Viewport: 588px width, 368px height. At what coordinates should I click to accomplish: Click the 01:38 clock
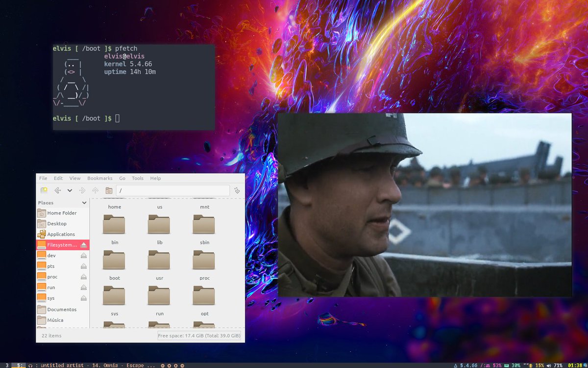[x=575, y=365]
